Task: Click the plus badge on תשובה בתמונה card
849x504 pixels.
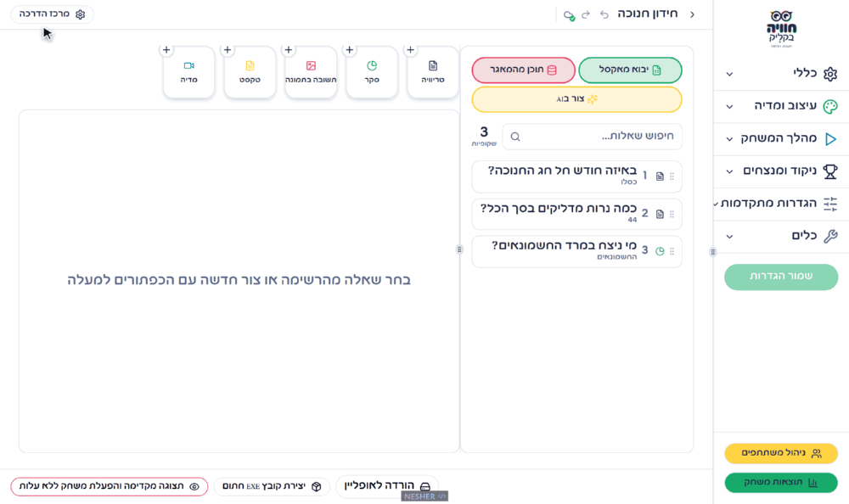Action: [289, 50]
